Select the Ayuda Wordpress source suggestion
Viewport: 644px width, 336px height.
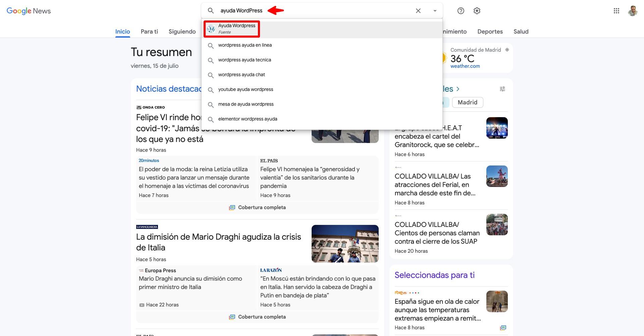[x=236, y=29]
